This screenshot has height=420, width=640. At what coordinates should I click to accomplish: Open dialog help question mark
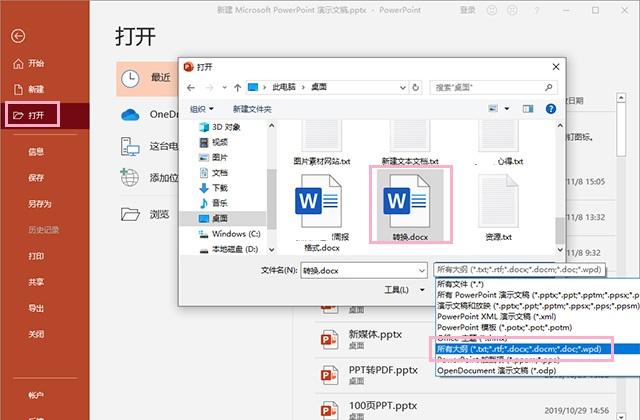551,109
